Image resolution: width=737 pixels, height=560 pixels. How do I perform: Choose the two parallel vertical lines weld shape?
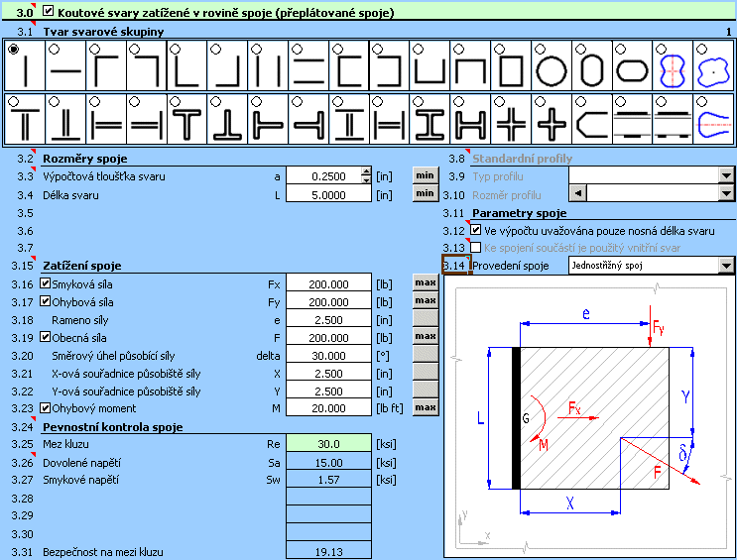[257, 49]
